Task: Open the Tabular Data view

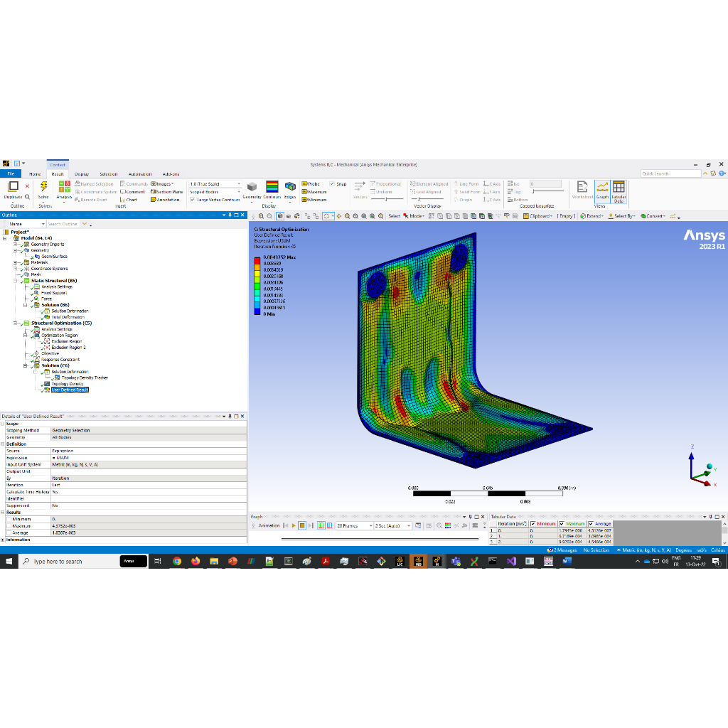Action: pos(619,189)
